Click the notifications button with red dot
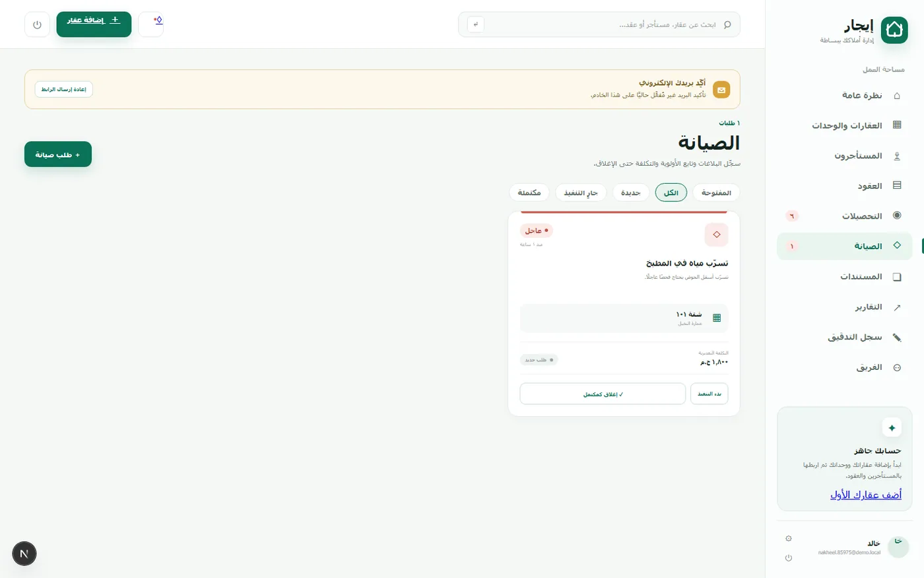The width and height of the screenshot is (924, 578). pos(151,24)
